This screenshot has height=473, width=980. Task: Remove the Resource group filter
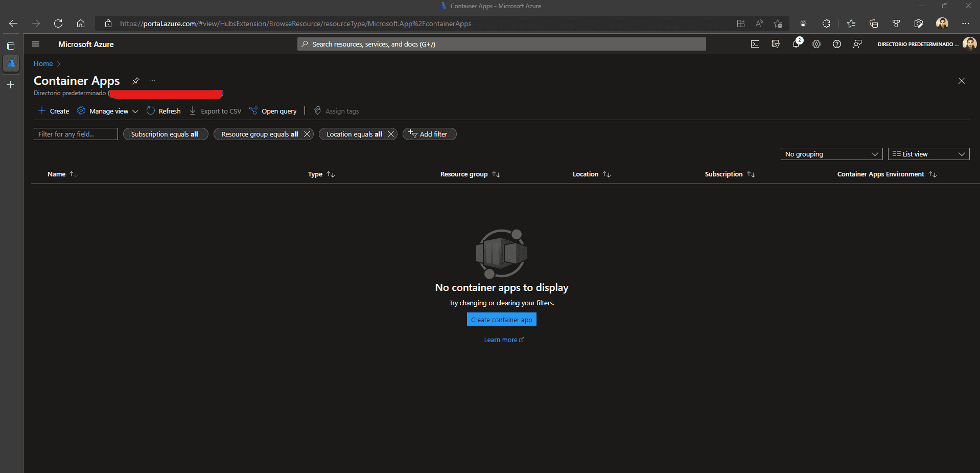[x=307, y=134]
